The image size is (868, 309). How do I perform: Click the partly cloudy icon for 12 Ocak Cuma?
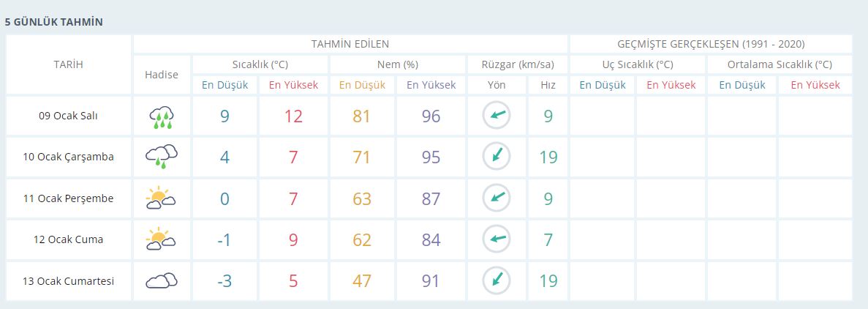pos(162,239)
